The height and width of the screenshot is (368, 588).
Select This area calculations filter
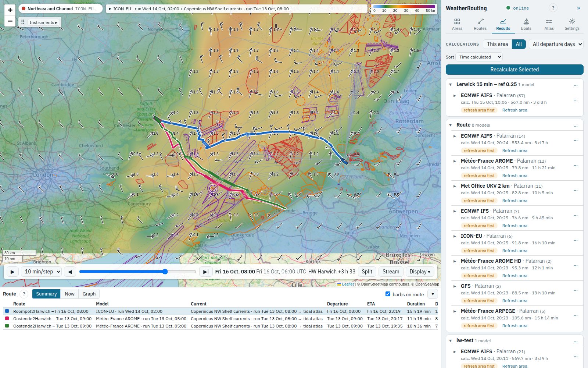[x=497, y=44]
